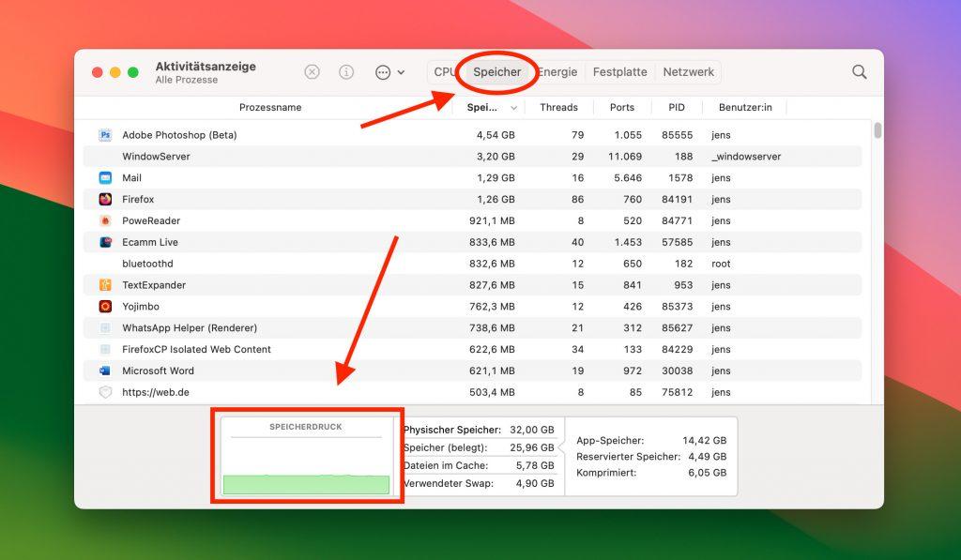Select the Adobe Photoshop (Beta) process name
The image size is (961, 560).
(x=179, y=135)
